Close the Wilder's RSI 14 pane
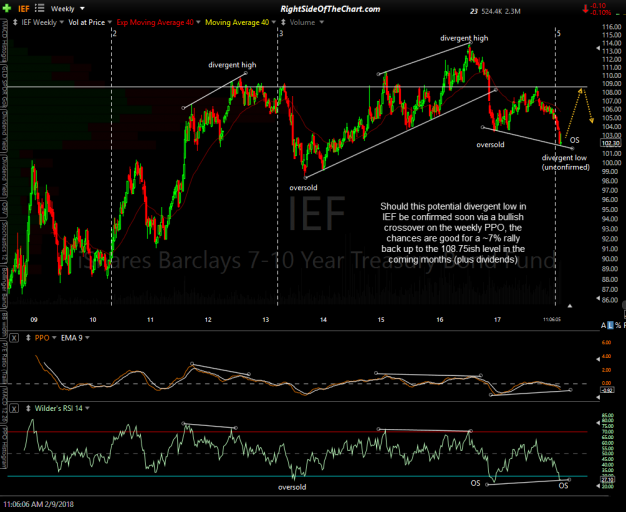This screenshot has width=626, height=512. pyautogui.click(x=14, y=409)
